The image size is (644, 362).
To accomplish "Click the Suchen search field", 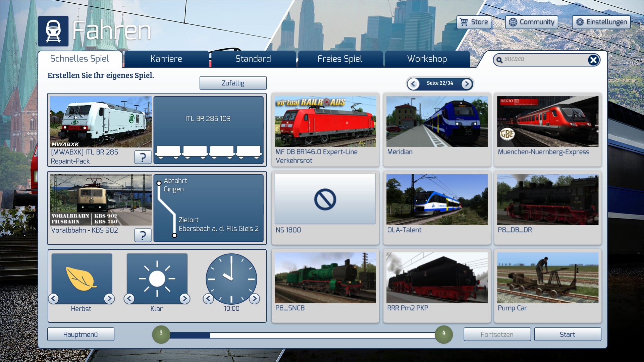I will point(543,59).
